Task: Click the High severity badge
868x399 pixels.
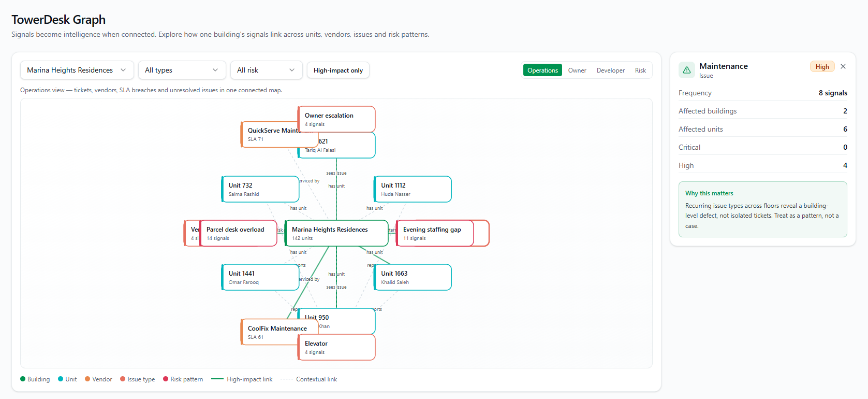Action: pyautogui.click(x=822, y=66)
